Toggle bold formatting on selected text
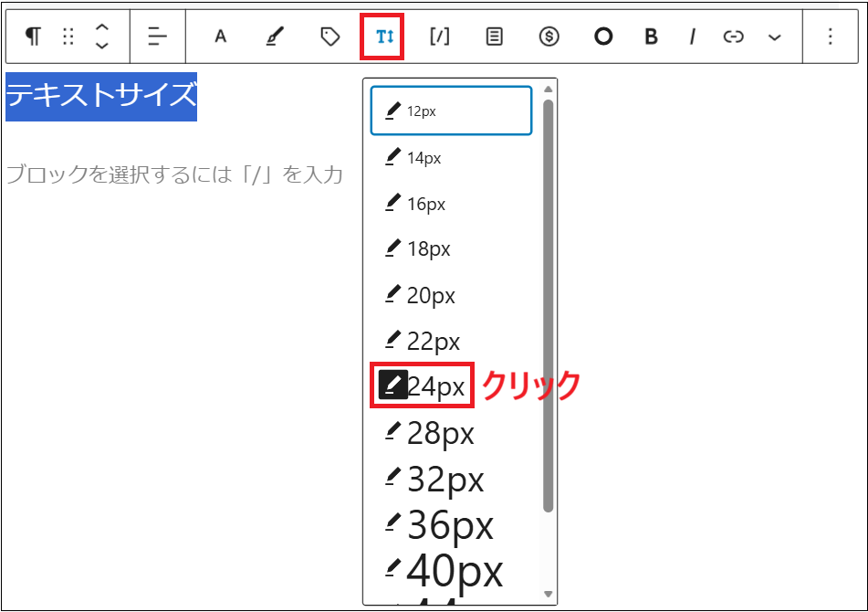This screenshot has height=612, width=868. click(x=650, y=37)
